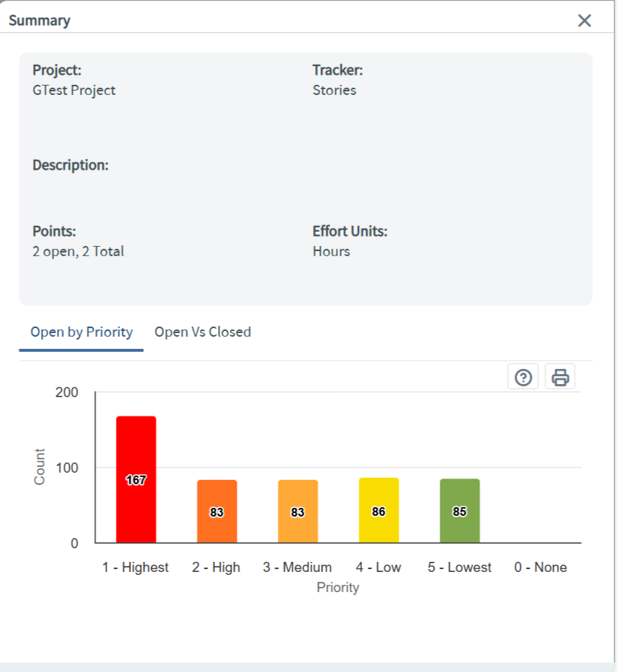Screen dimensions: 618x672
Task: Click the "1 - Highest" axis label
Action: coord(135,568)
